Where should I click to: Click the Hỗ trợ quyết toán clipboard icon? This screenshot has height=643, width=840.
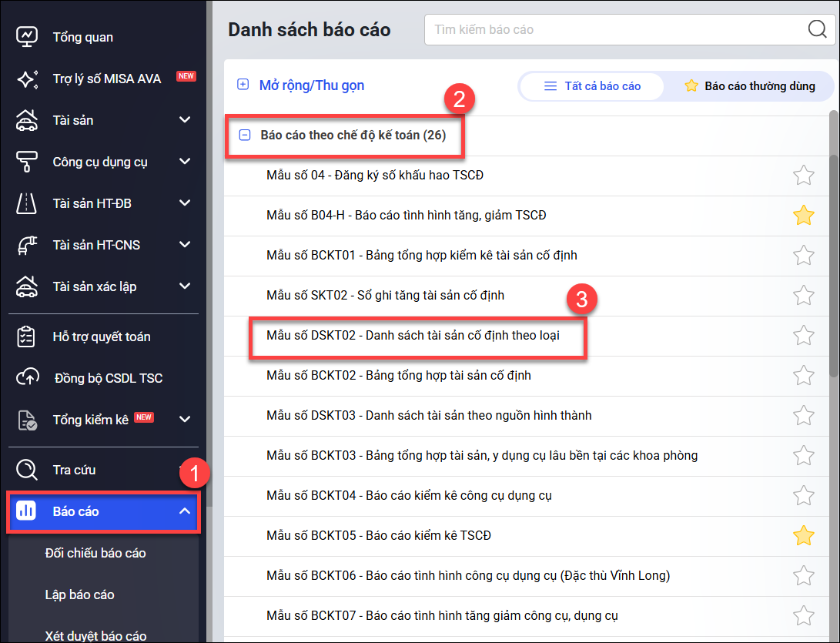click(x=27, y=337)
